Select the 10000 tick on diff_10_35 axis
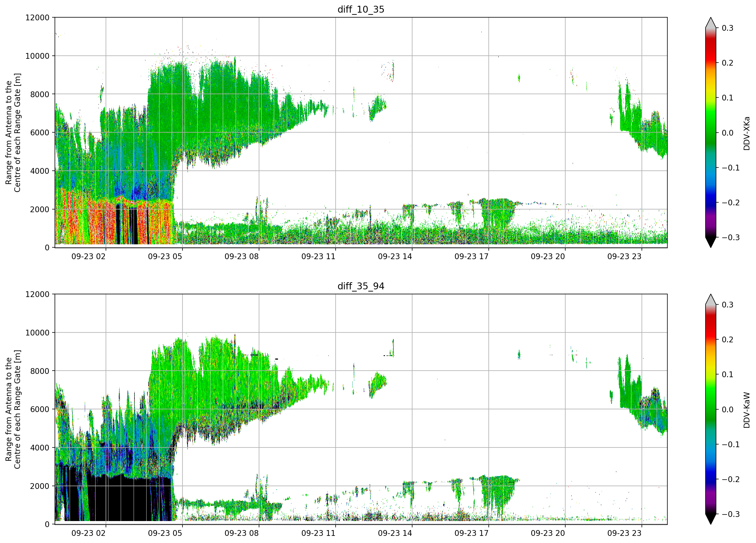Screen dimensions: 756x543 (37, 56)
